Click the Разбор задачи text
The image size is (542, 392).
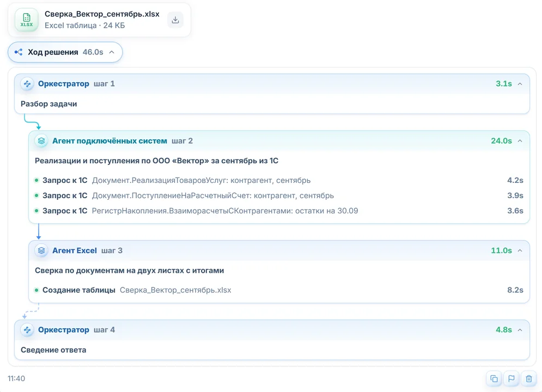[48, 104]
